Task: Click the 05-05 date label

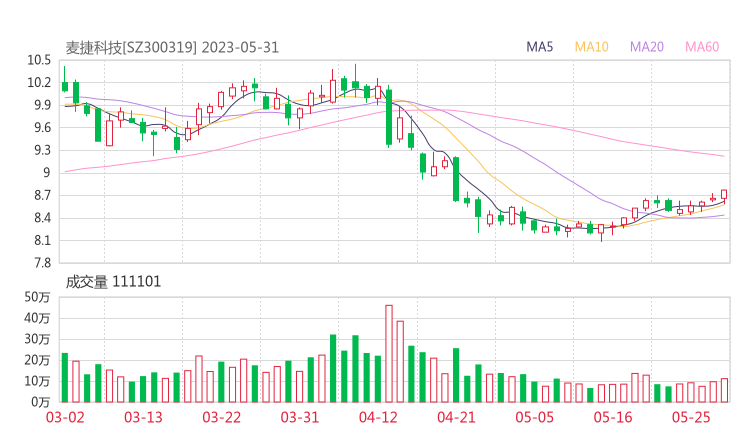Action: point(534,417)
